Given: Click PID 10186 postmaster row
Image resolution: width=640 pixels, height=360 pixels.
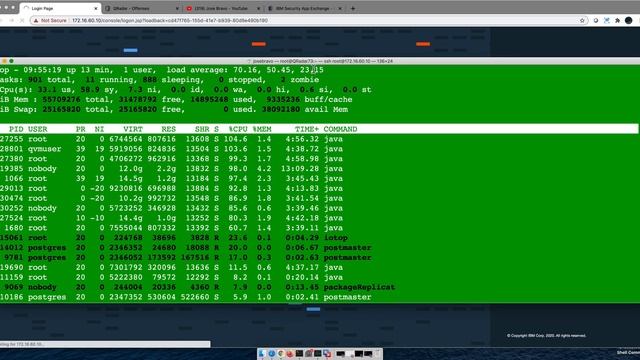Looking at the screenshot, I should tap(186, 297).
